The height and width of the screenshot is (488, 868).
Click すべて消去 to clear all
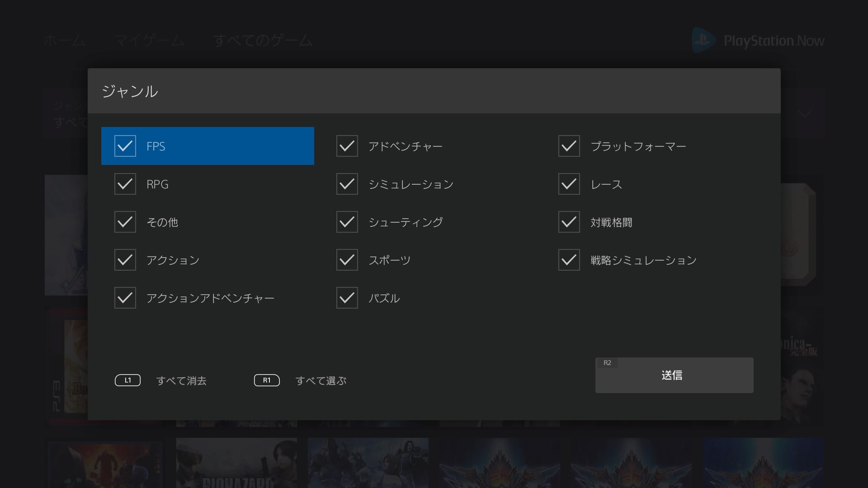tap(181, 381)
